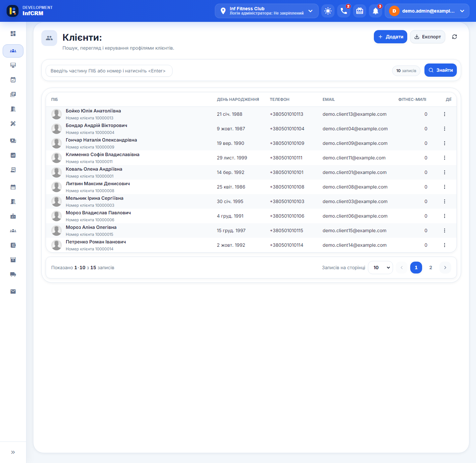Image resolution: width=476 pixels, height=463 pixels.
Task: Click avatar of Петренко Роман Іванович
Action: (x=57, y=245)
